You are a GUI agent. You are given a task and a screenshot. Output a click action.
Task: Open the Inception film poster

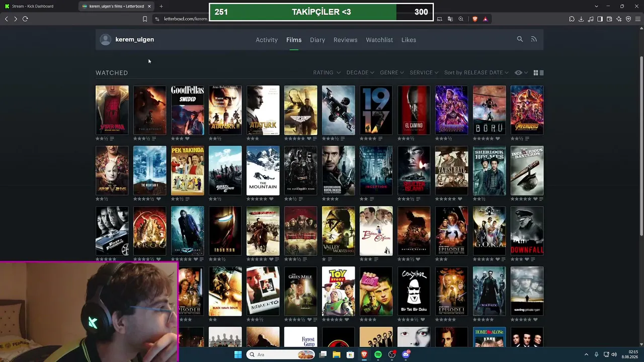tap(376, 170)
